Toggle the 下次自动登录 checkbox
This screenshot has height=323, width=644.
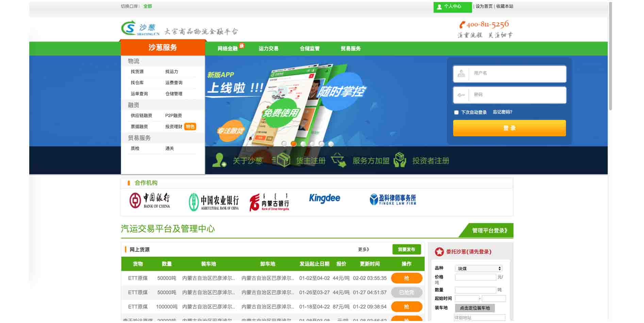pos(456,112)
